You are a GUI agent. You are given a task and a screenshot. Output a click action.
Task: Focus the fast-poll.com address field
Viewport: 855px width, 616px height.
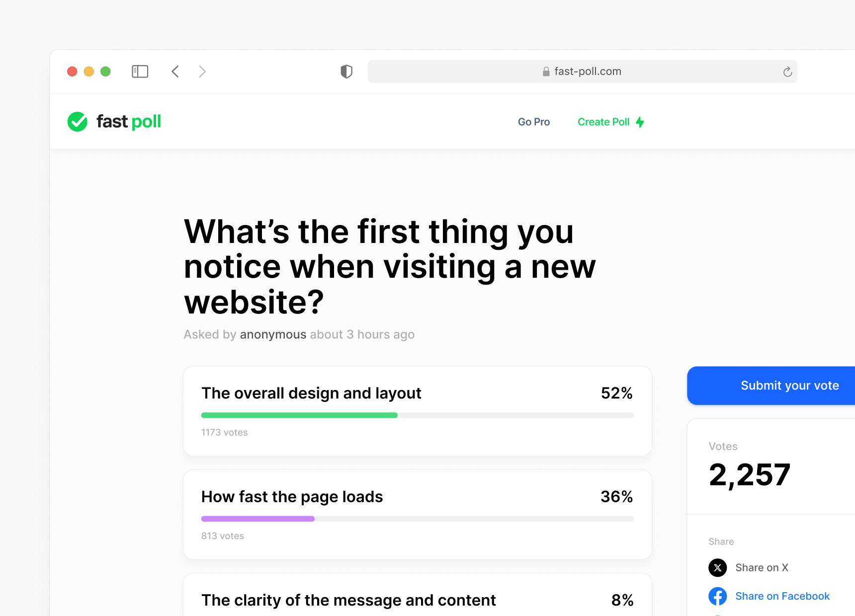(x=582, y=72)
